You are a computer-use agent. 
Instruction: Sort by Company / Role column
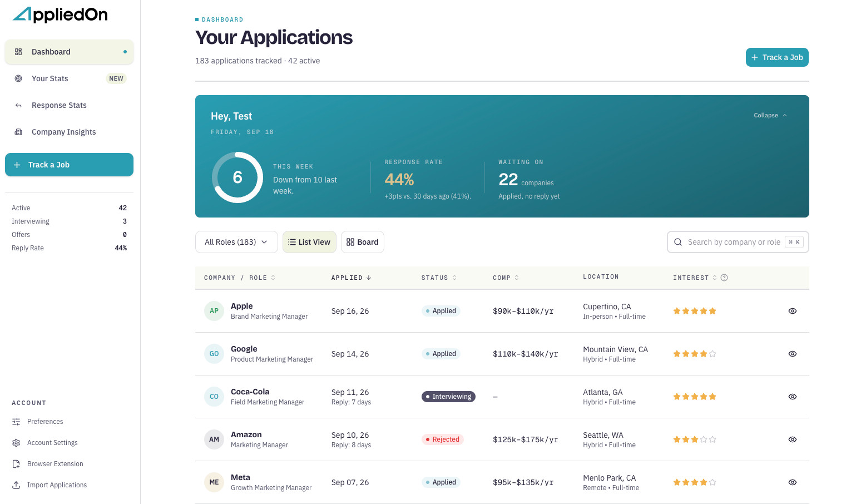tap(240, 278)
